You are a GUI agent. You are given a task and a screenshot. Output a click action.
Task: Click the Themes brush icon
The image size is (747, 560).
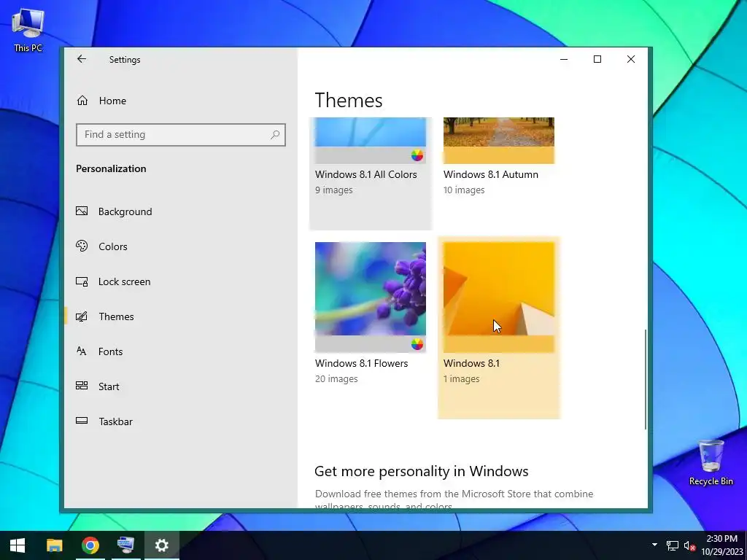click(x=82, y=316)
